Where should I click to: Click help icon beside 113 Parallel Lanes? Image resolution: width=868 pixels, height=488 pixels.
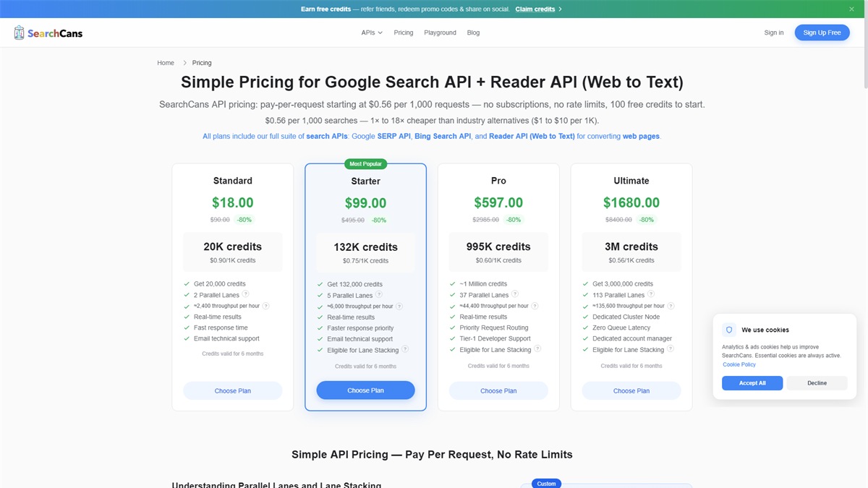pos(651,294)
